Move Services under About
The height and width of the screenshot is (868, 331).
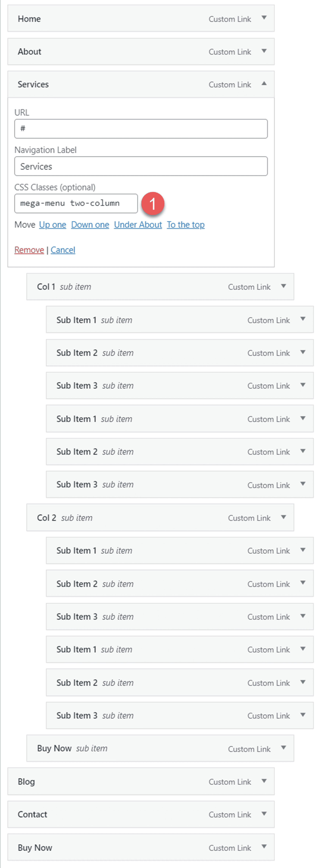point(138,224)
